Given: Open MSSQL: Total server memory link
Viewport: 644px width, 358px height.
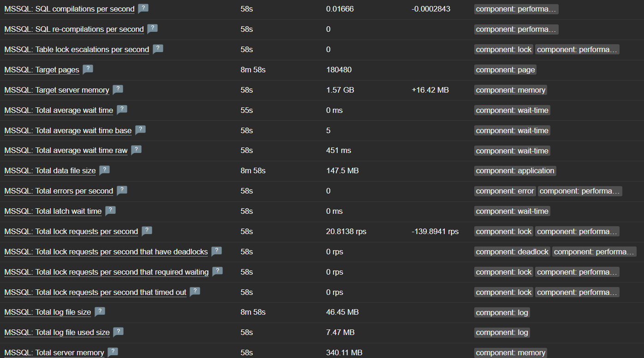Looking at the screenshot, I should (54, 353).
